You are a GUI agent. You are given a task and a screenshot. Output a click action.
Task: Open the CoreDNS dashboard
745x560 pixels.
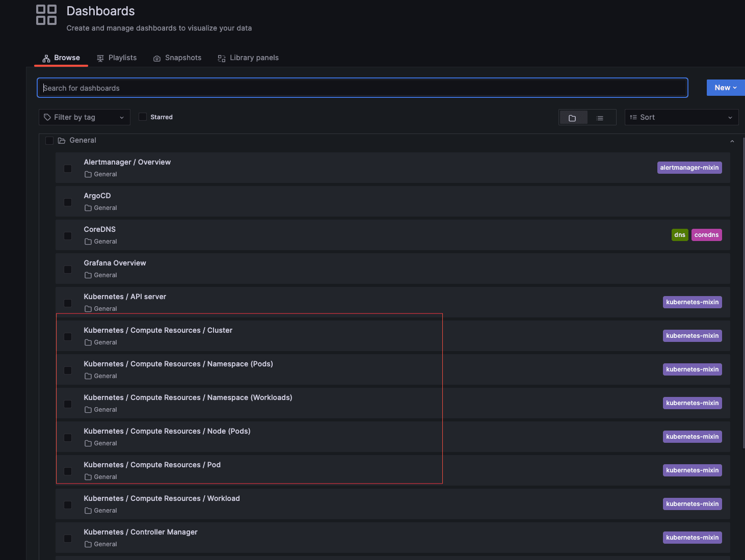coord(99,229)
